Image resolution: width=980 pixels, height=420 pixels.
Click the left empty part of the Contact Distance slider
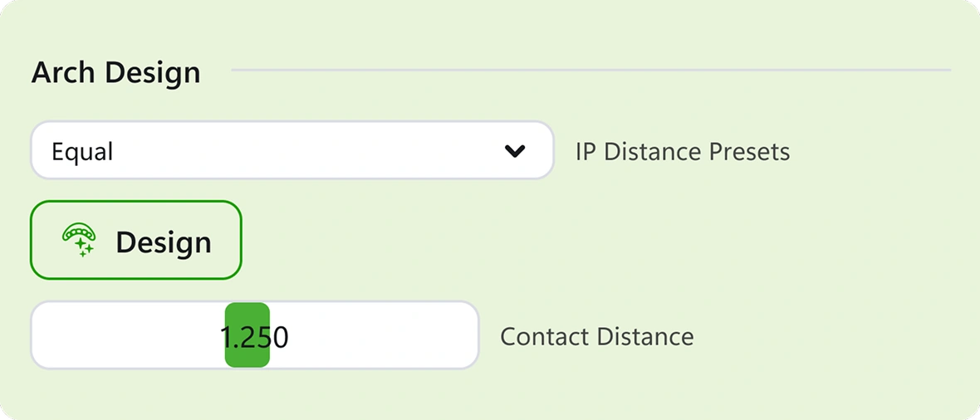[x=128, y=335]
